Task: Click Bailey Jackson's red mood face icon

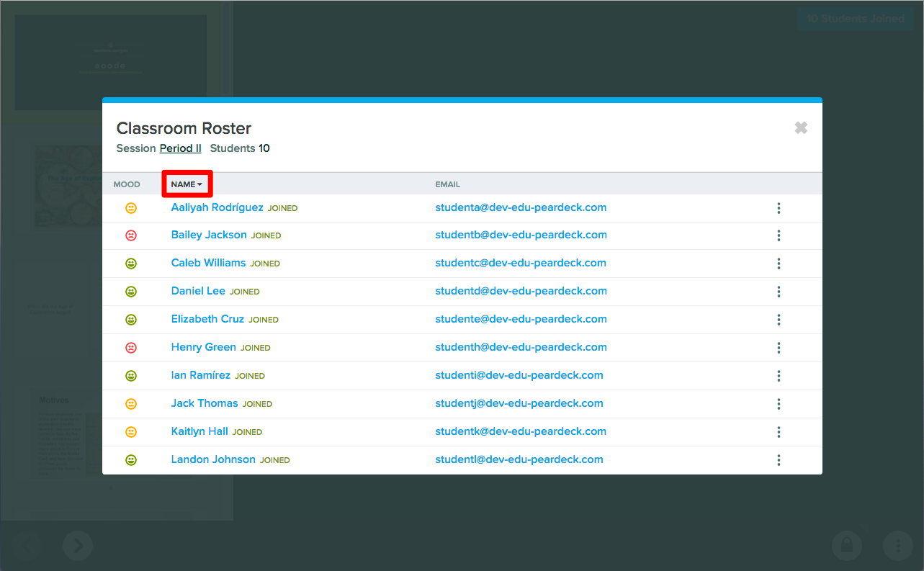Action: (131, 235)
